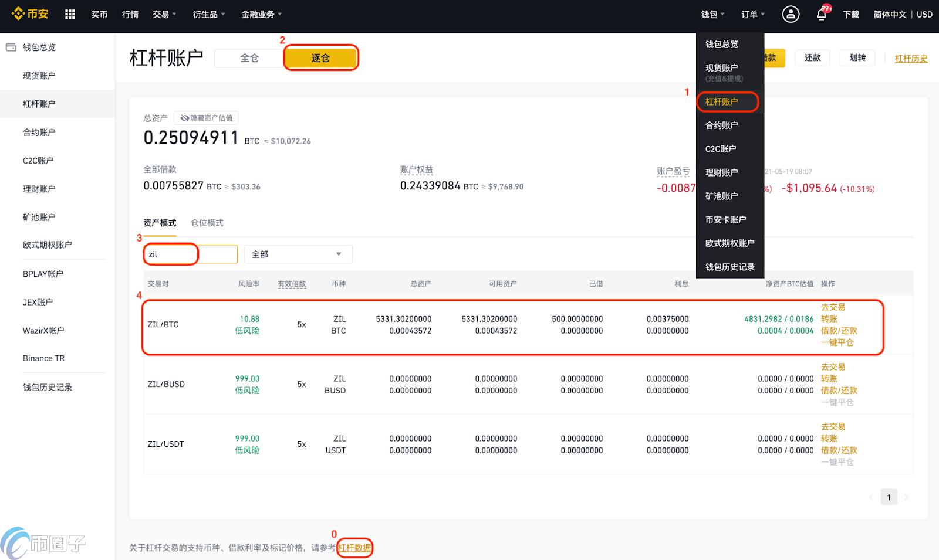939x560 pixels.
Task: Select the highlighted 逐仓 margin mode
Action: pos(320,57)
